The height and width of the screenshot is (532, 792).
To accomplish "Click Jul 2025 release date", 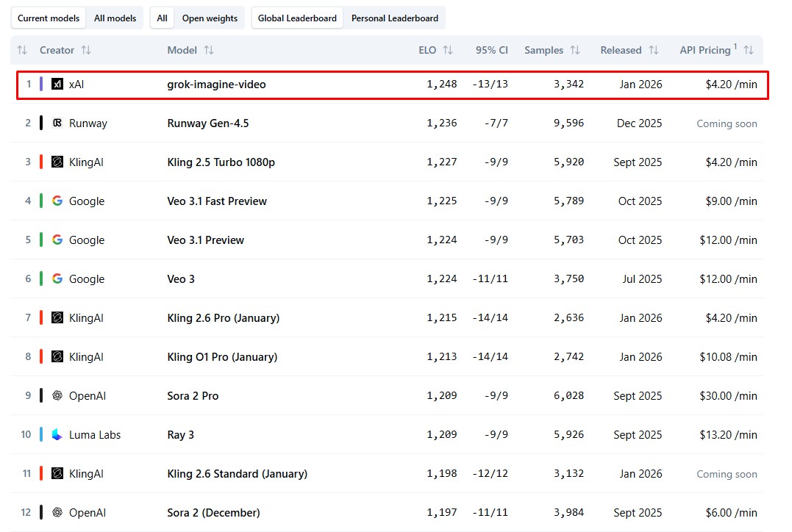I will (642, 278).
